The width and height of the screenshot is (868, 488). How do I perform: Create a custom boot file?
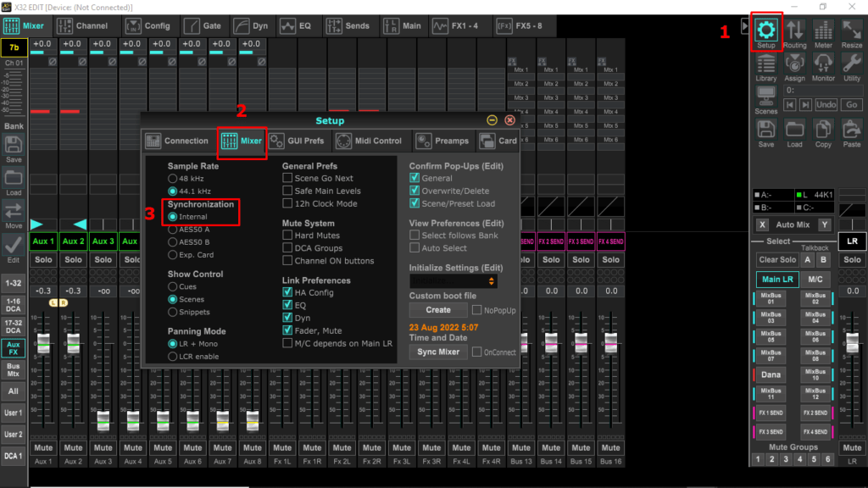[x=438, y=310]
